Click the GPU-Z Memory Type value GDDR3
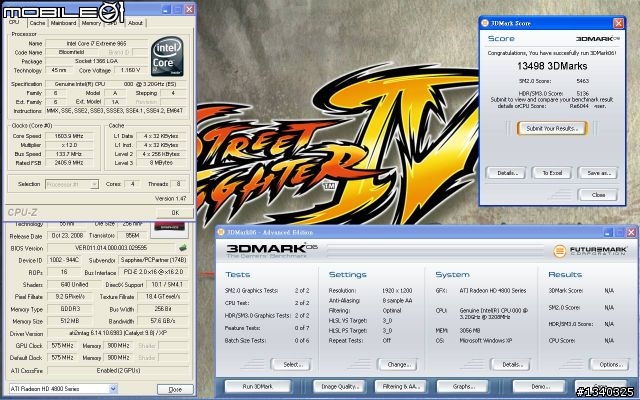Image resolution: width=640 pixels, height=400 pixels. (70, 309)
